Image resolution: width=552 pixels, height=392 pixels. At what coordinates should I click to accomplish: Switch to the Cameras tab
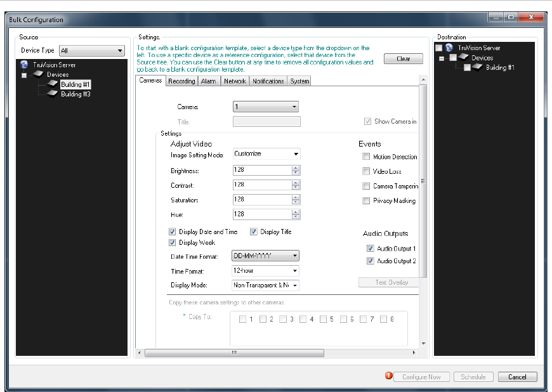point(150,80)
